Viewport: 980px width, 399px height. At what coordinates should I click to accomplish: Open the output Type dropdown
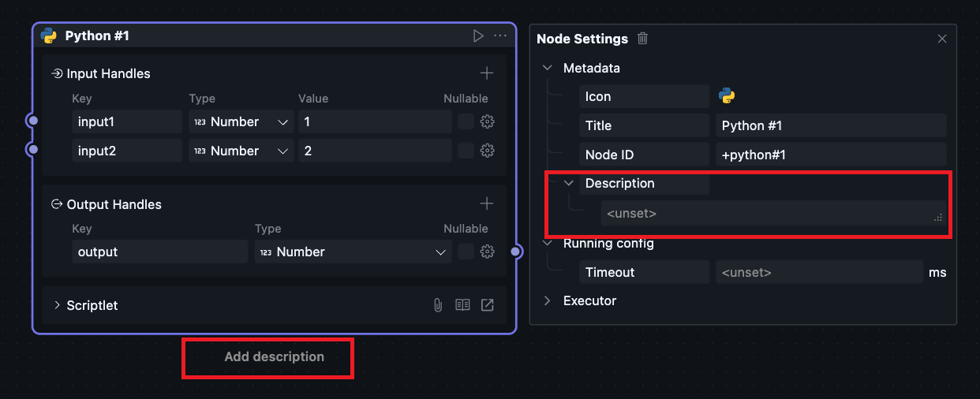coord(352,252)
